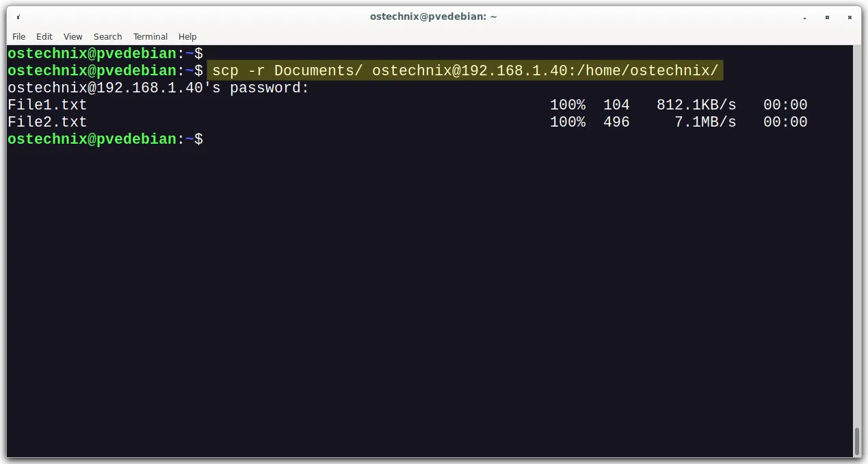This screenshot has height=464, width=868.
Task: Click File1.txt in the transfer output
Action: point(47,105)
